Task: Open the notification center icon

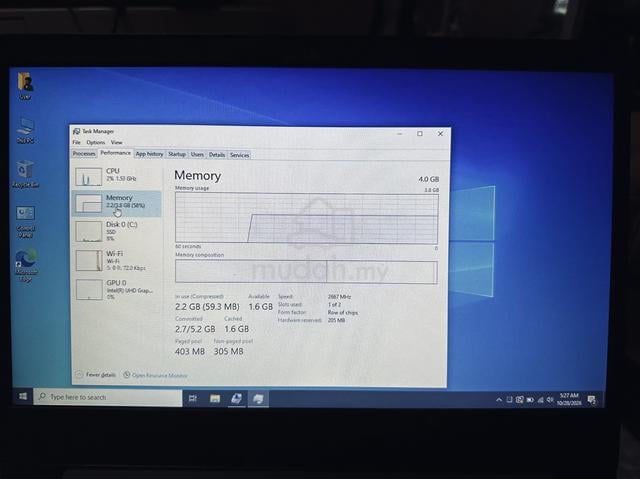Action: pyautogui.click(x=591, y=400)
